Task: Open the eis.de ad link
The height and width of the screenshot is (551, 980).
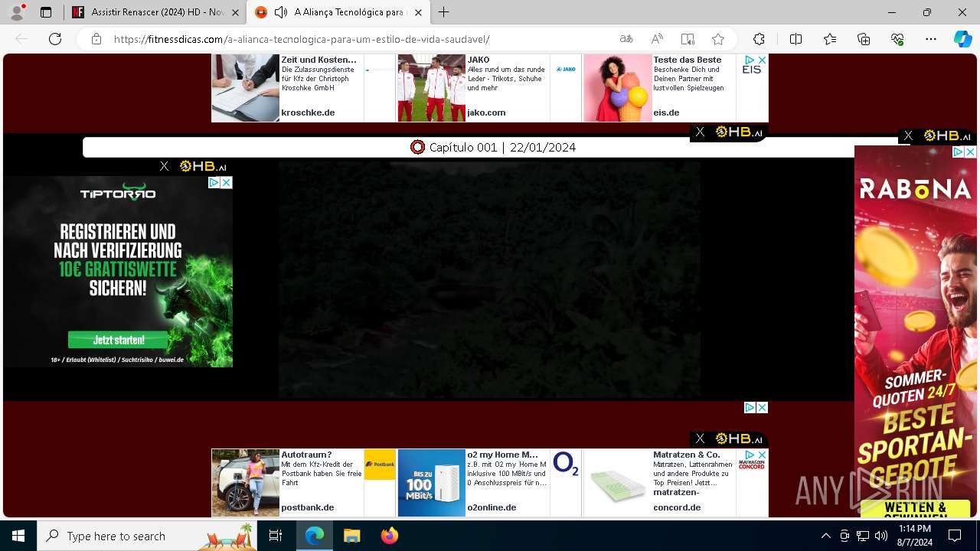Action: pos(666,112)
